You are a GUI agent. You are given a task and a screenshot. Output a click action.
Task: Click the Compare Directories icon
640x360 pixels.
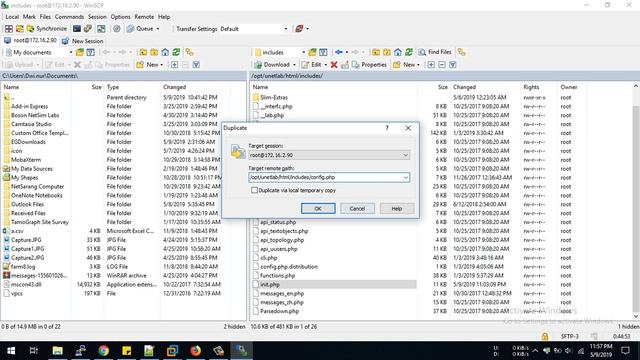[x=9, y=29]
